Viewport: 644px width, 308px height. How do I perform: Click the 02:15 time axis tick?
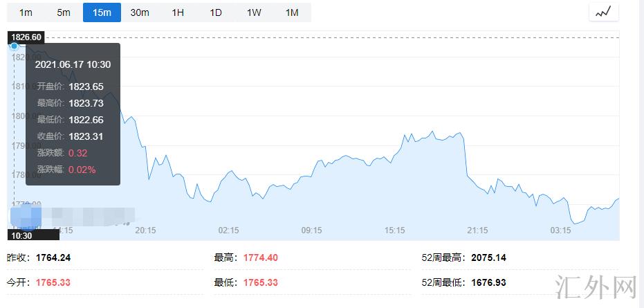tap(228, 230)
